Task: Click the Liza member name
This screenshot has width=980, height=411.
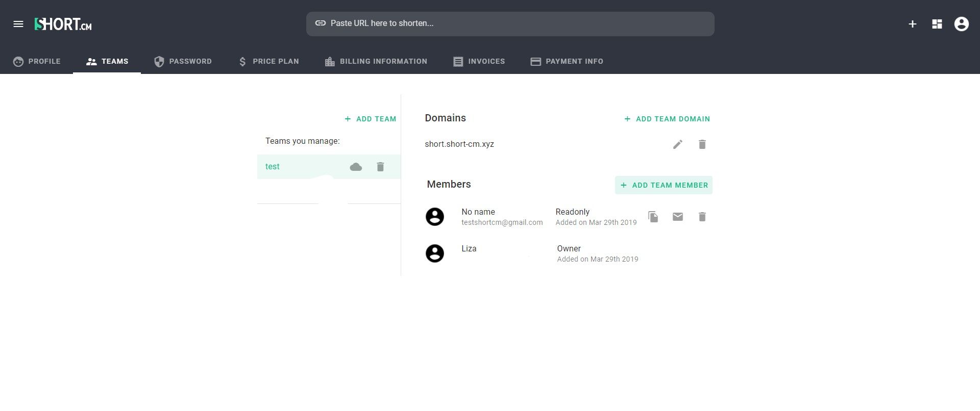Action: click(x=469, y=248)
